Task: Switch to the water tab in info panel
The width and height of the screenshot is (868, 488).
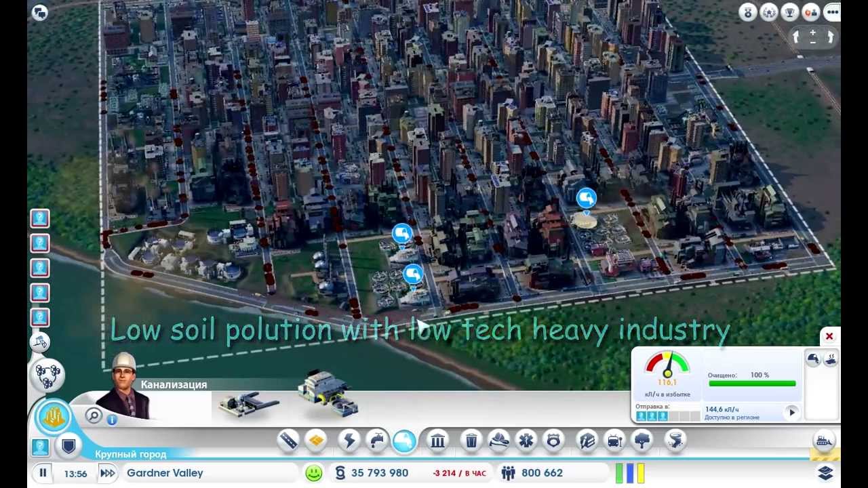Action: pos(832,359)
